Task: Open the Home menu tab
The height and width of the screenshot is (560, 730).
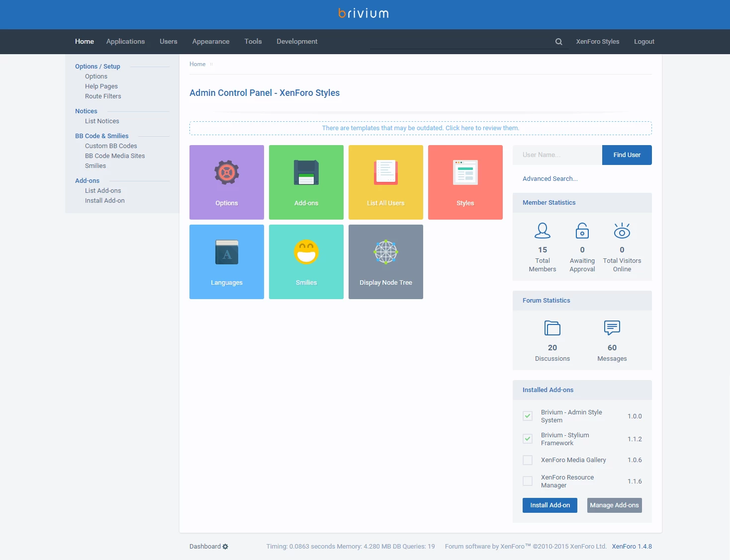Action: [x=85, y=42]
